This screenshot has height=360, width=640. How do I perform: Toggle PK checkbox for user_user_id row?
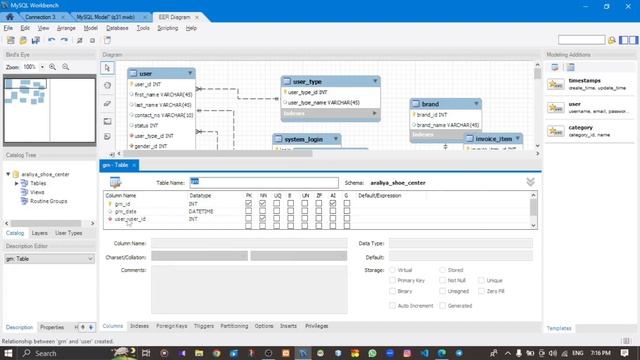pos(249,219)
